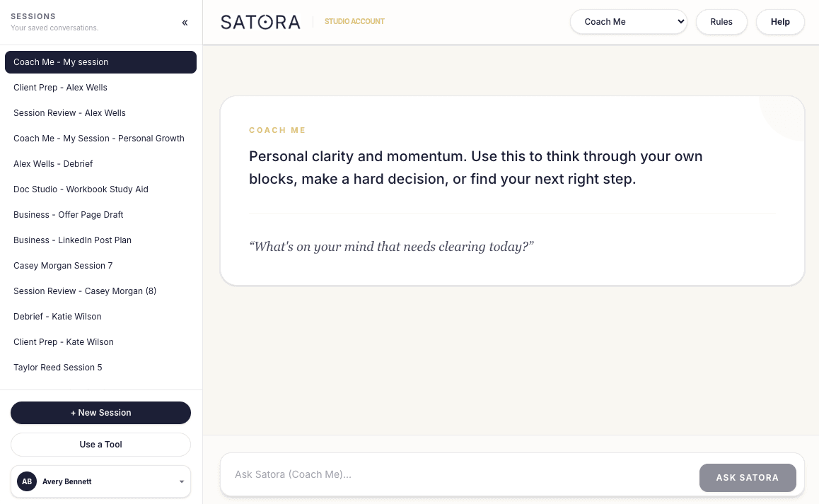Open Taylor Reed Session 5
The width and height of the screenshot is (819, 504).
[x=57, y=368]
